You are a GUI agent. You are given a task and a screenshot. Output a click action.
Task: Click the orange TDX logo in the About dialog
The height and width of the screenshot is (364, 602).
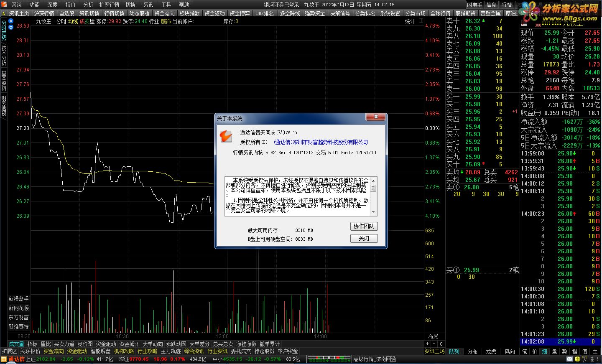point(226,136)
